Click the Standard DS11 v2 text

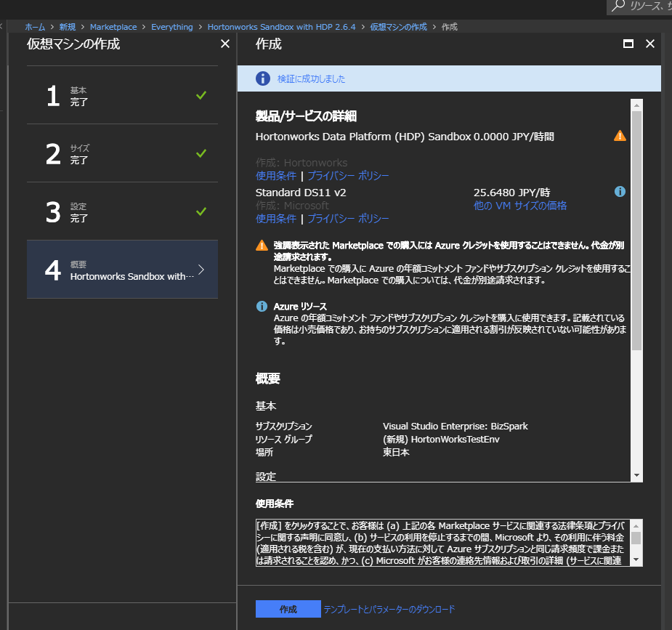click(x=301, y=193)
